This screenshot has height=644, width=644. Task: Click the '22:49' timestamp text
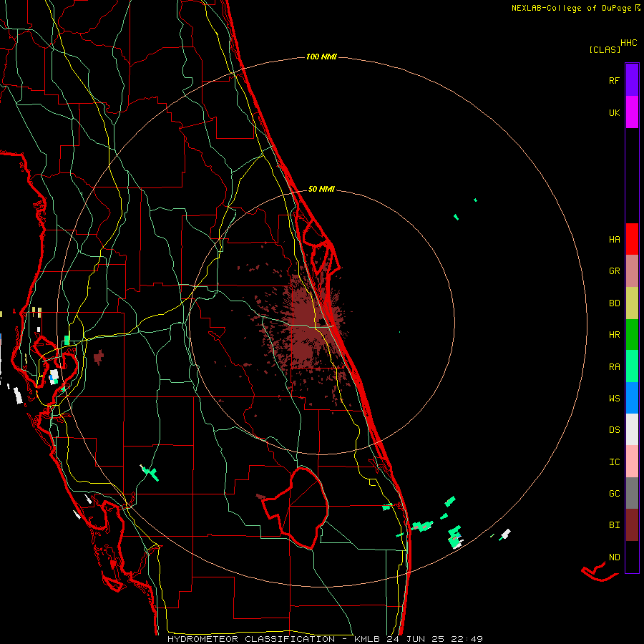[x=467, y=639]
